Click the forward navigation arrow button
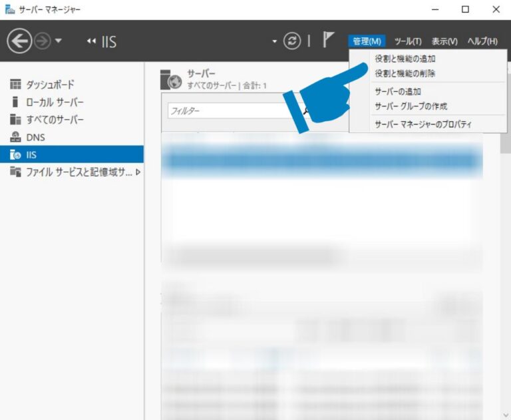This screenshot has width=511, height=420. 43,41
